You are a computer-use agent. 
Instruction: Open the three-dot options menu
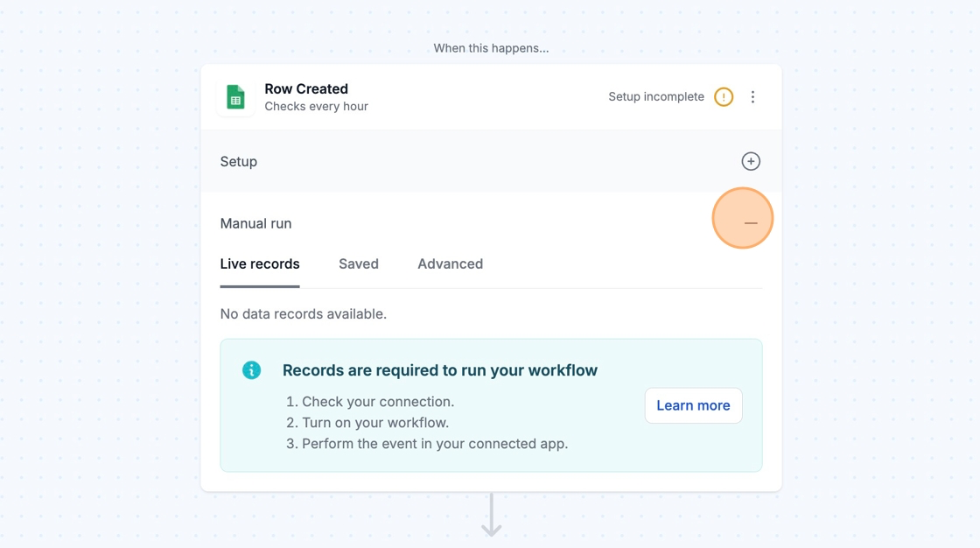(x=752, y=97)
